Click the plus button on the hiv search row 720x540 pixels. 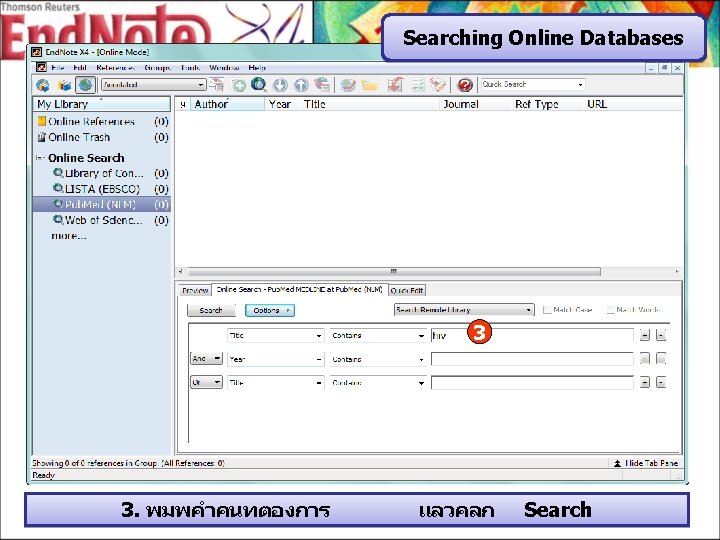(x=645, y=336)
